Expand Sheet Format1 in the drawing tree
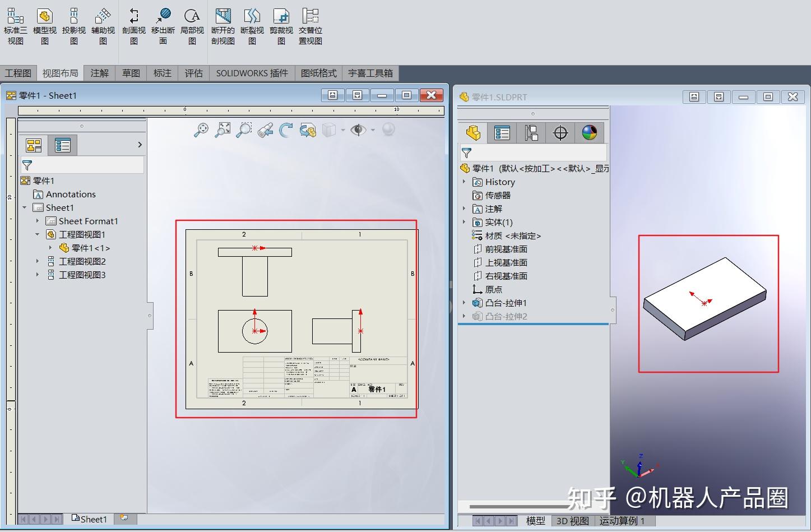Image resolution: width=811 pixels, height=532 pixels. pos(37,221)
